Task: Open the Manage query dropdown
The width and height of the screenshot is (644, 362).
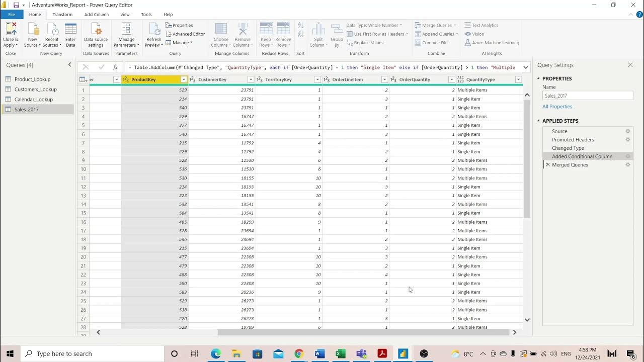Action: click(x=179, y=43)
